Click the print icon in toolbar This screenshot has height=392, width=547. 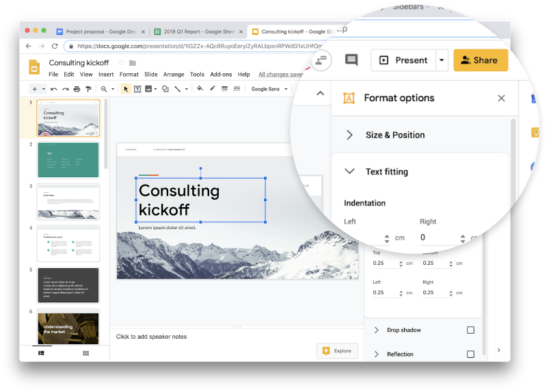(77, 89)
